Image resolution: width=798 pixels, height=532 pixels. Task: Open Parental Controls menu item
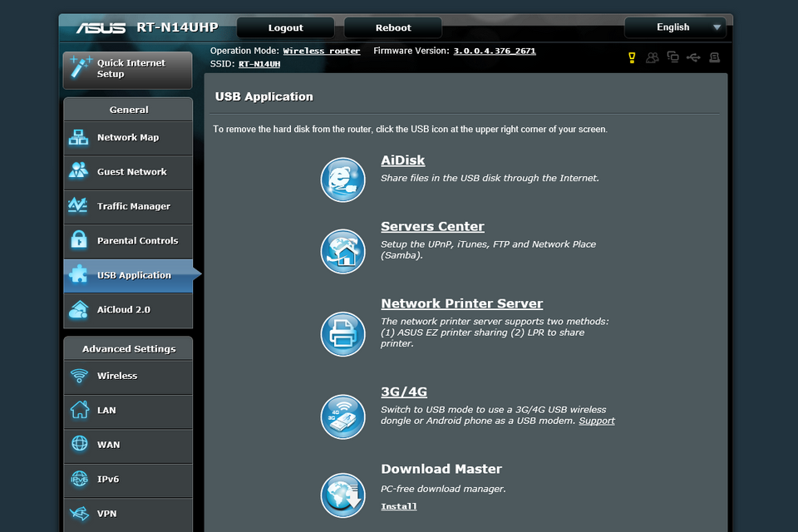click(x=128, y=241)
